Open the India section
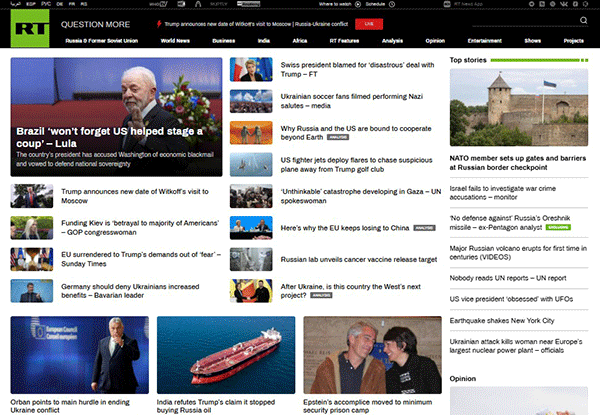Viewport: 600px width, 415px height. pyautogui.click(x=264, y=41)
